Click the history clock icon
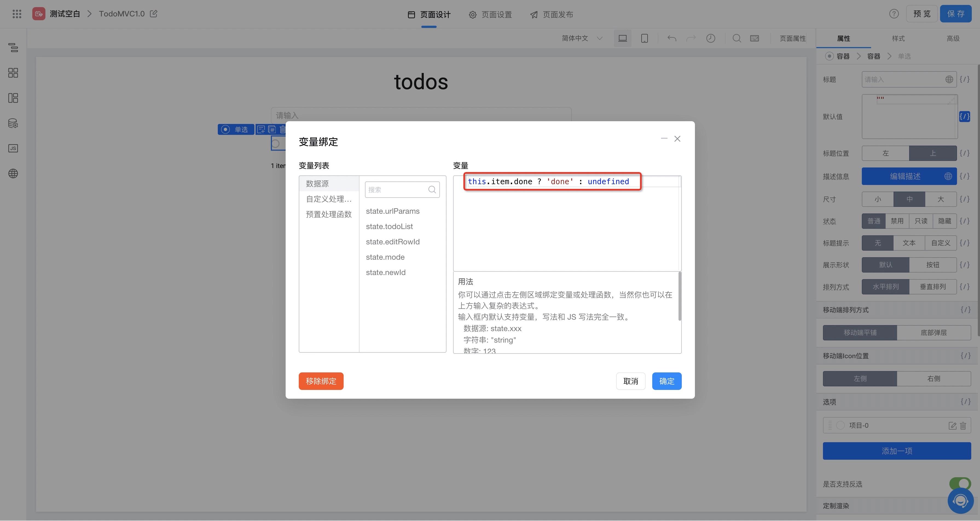Image resolution: width=980 pixels, height=521 pixels. click(710, 38)
